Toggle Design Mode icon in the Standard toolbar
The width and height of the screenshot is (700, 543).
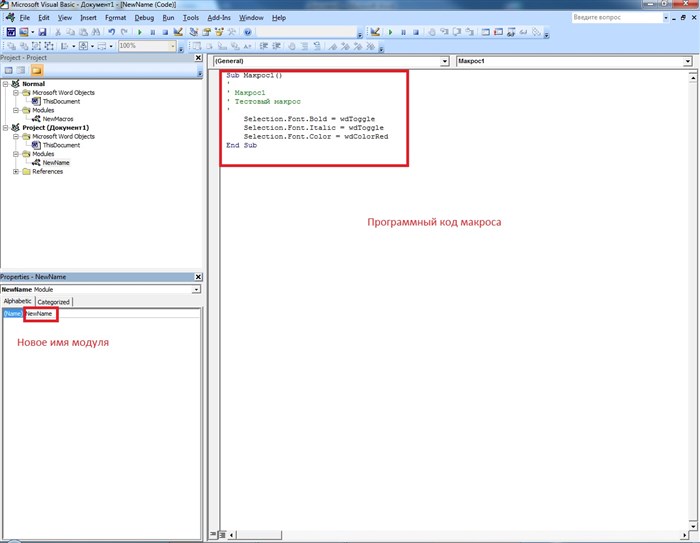coord(178,32)
